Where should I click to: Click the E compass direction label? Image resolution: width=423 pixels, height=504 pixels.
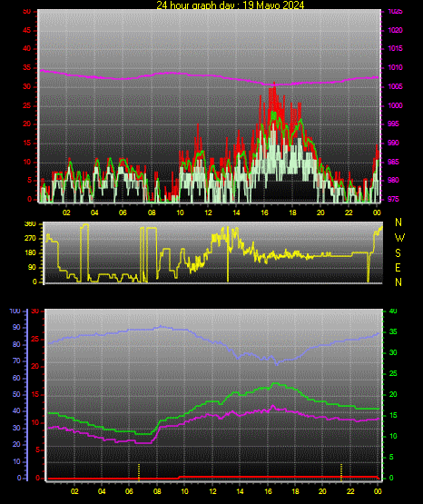[x=398, y=267]
